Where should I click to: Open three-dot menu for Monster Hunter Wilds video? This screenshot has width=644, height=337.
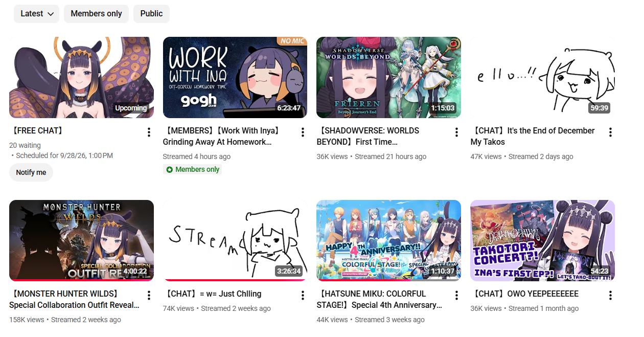149,296
